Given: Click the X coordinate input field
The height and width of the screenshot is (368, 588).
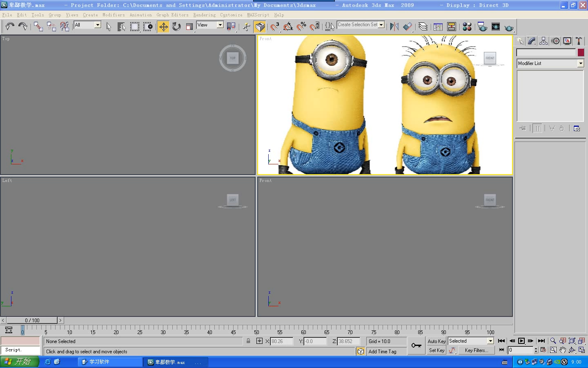Looking at the screenshot, I should pyautogui.click(x=282, y=341).
